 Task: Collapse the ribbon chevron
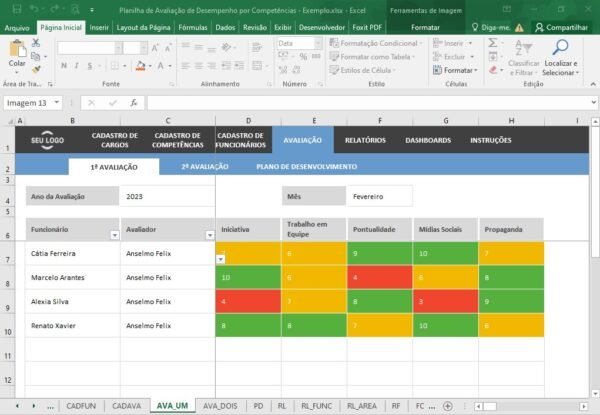click(x=593, y=84)
